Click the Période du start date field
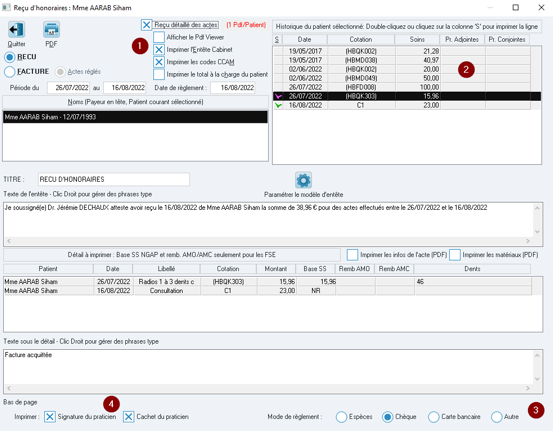 [x=68, y=88]
